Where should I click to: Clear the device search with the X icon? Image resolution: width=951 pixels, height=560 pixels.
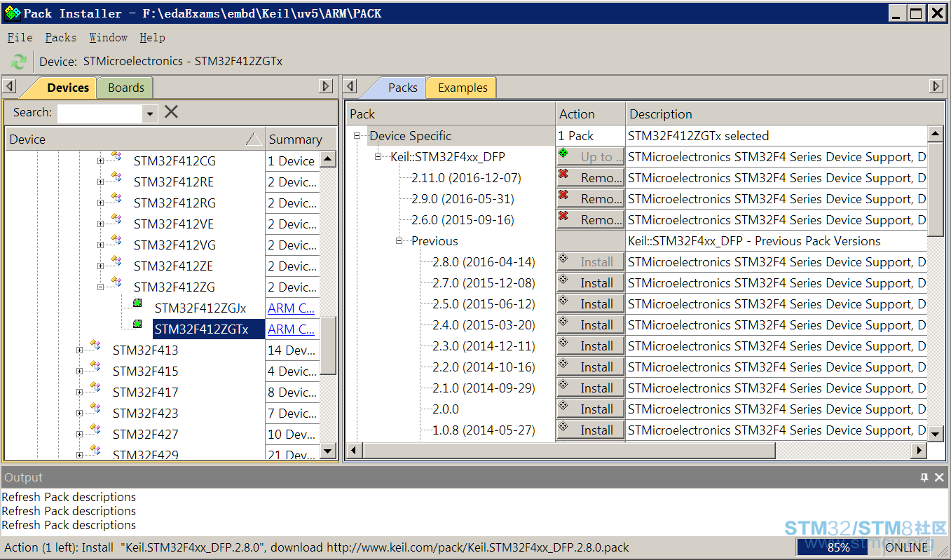click(x=171, y=112)
